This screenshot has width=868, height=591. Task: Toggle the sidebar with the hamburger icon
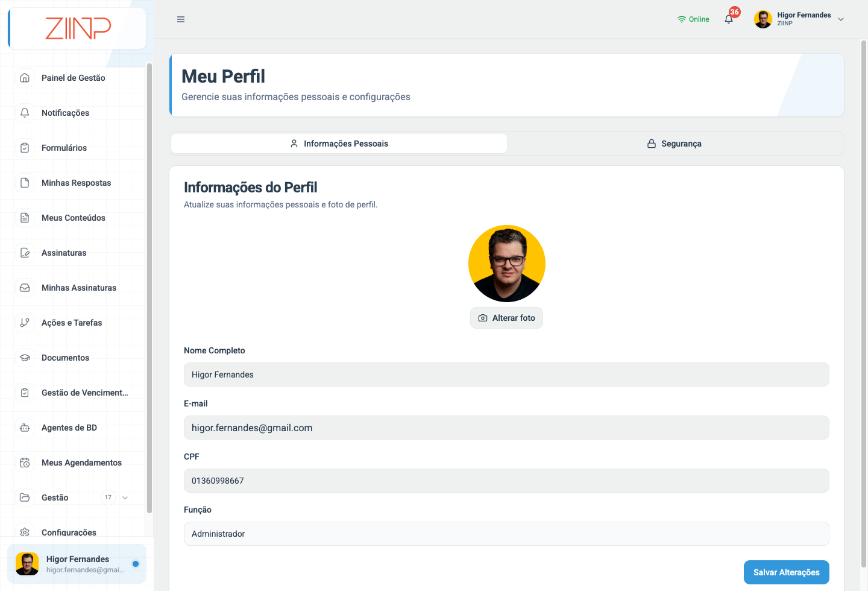(181, 19)
